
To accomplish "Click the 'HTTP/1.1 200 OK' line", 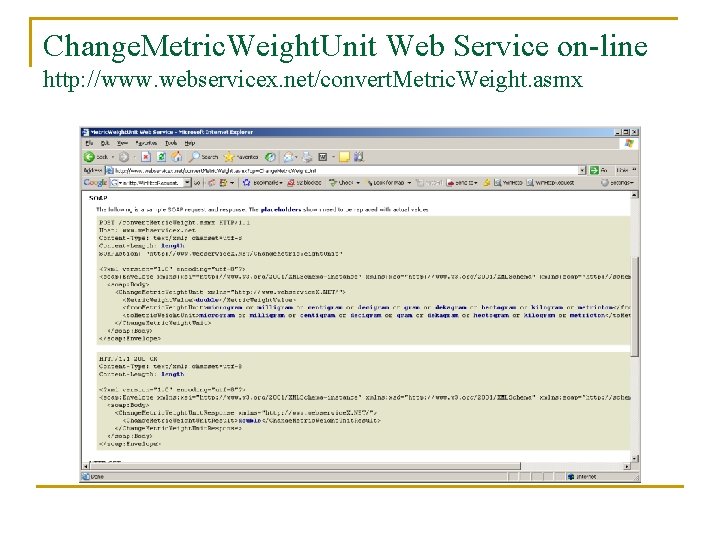I will click(x=128, y=359).
